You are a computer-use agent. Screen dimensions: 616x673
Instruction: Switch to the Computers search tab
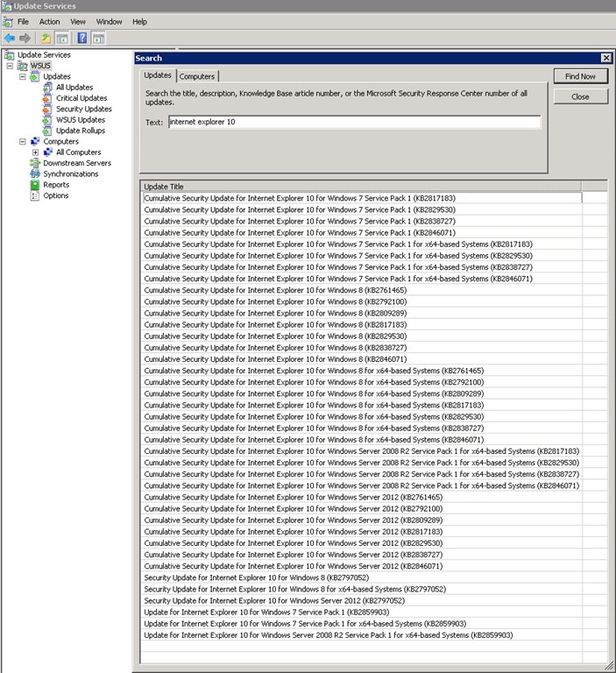[197, 76]
